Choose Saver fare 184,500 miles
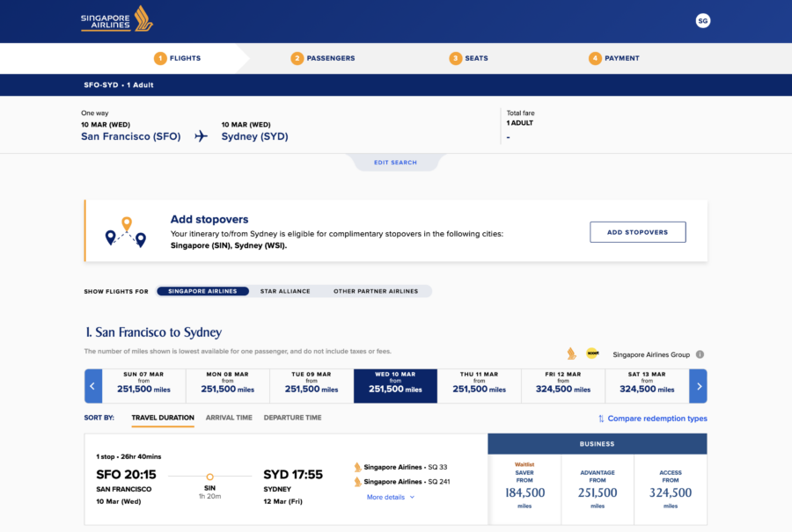The width and height of the screenshot is (792, 532). click(524, 489)
